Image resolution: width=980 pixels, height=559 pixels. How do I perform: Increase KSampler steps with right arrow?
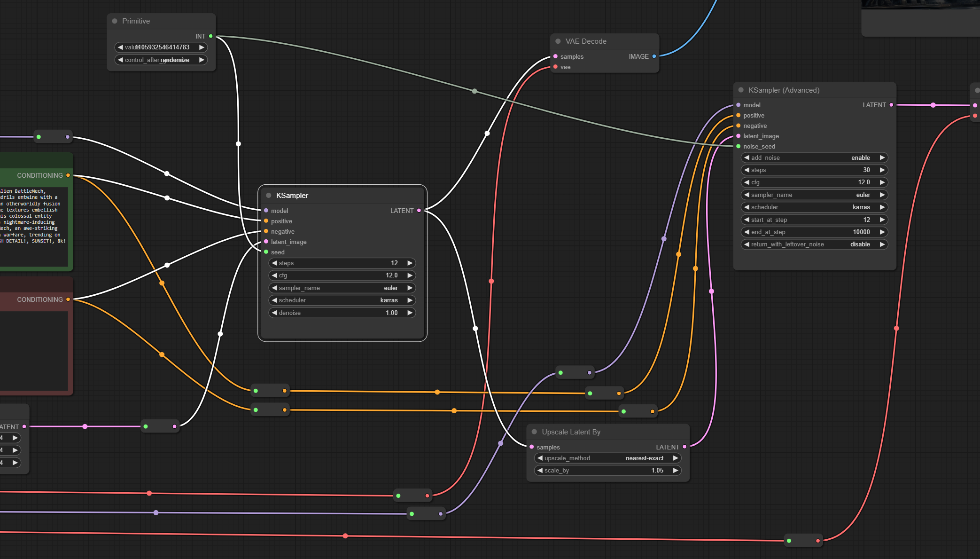coord(410,263)
